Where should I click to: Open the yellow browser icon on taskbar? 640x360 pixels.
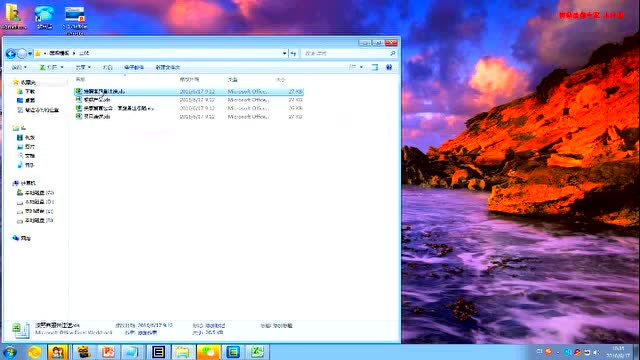pos(35,352)
